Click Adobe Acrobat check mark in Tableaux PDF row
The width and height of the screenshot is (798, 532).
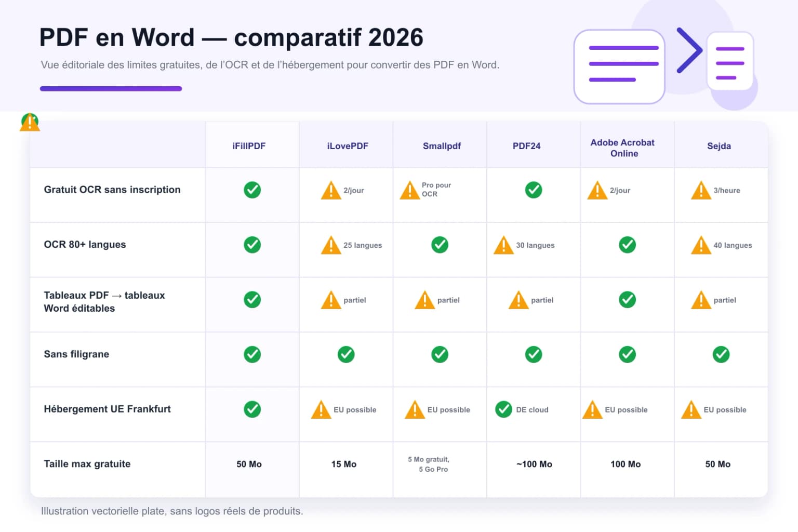coord(628,300)
